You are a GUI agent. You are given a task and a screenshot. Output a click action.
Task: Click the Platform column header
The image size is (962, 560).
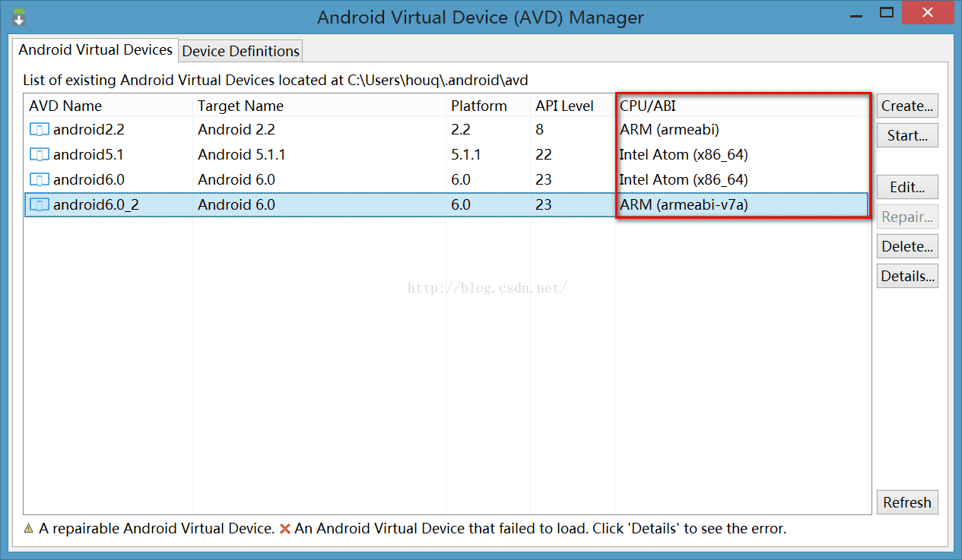point(478,106)
